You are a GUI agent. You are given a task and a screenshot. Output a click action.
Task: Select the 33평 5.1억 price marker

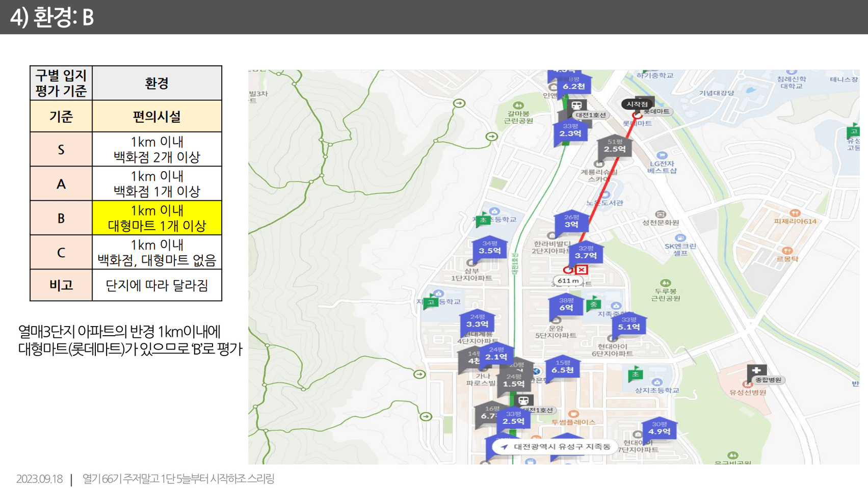pyautogui.click(x=628, y=325)
